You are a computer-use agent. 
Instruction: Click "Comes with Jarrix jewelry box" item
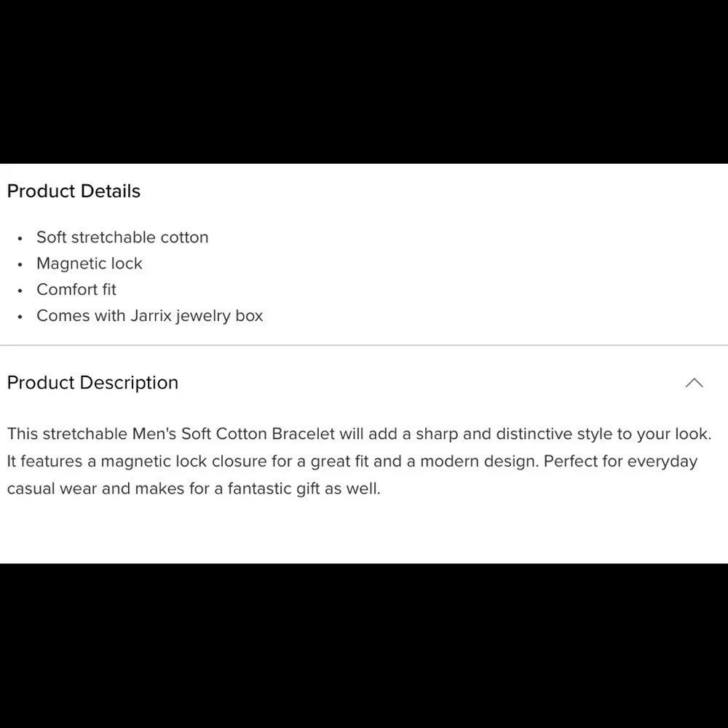click(x=149, y=316)
